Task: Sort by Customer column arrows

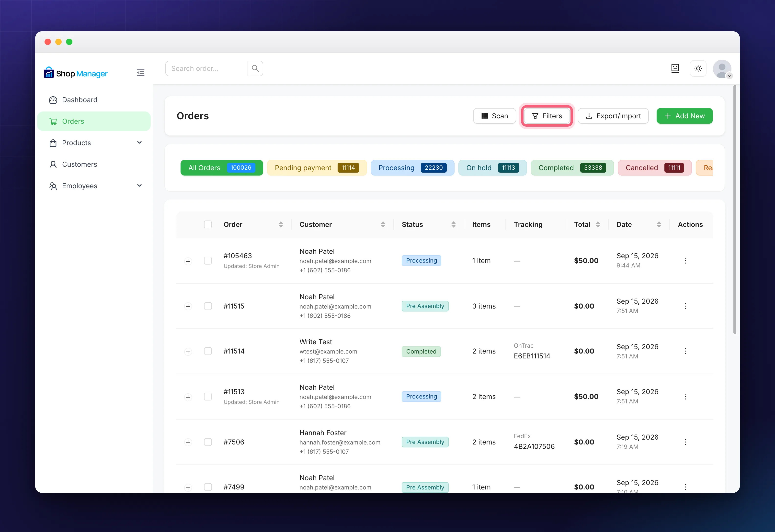Action: [x=383, y=224]
